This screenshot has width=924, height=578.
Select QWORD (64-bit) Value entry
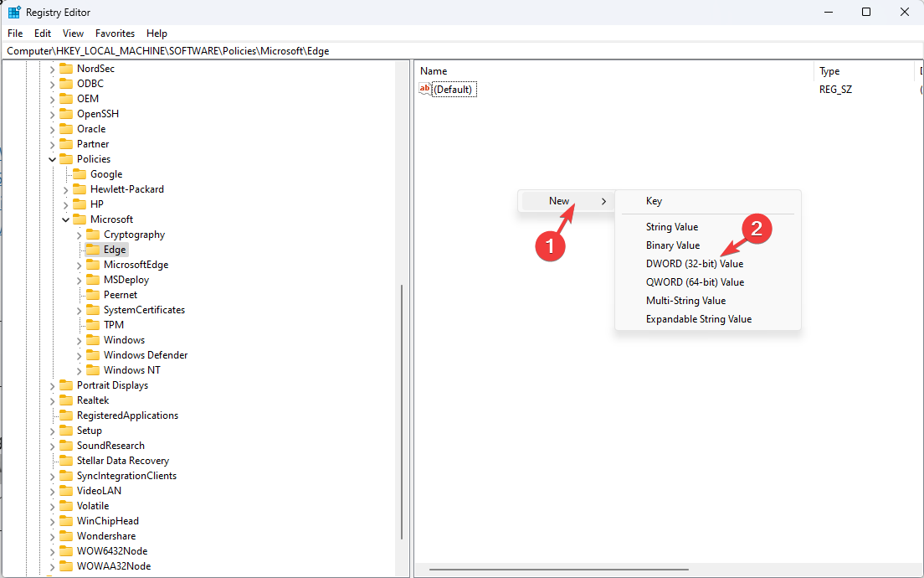point(695,282)
